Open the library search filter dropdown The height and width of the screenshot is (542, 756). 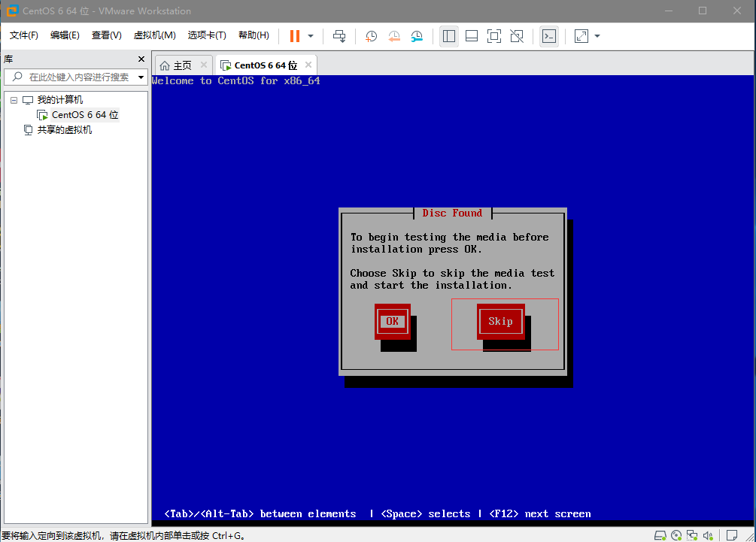tap(140, 77)
